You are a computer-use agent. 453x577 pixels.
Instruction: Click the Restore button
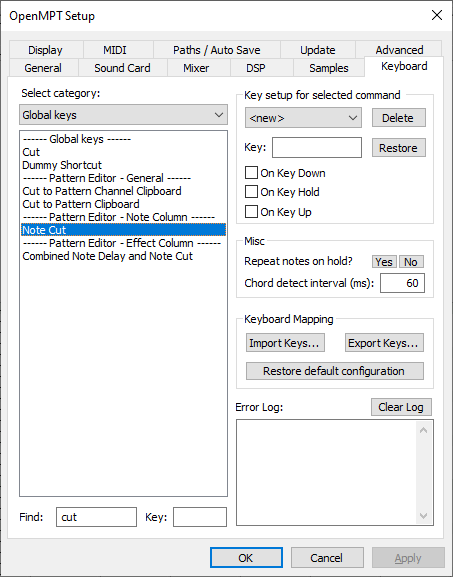[x=399, y=148]
